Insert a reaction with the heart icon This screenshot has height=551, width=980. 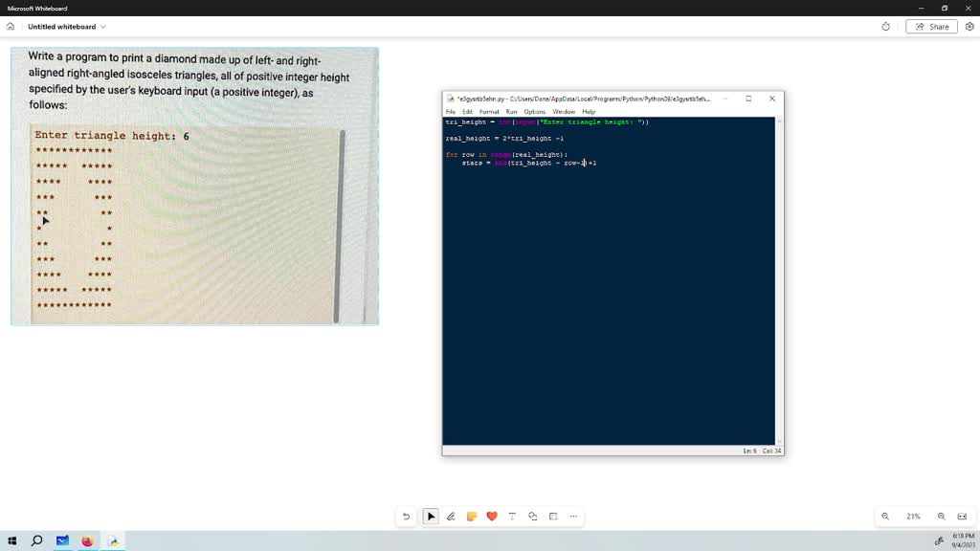492,516
